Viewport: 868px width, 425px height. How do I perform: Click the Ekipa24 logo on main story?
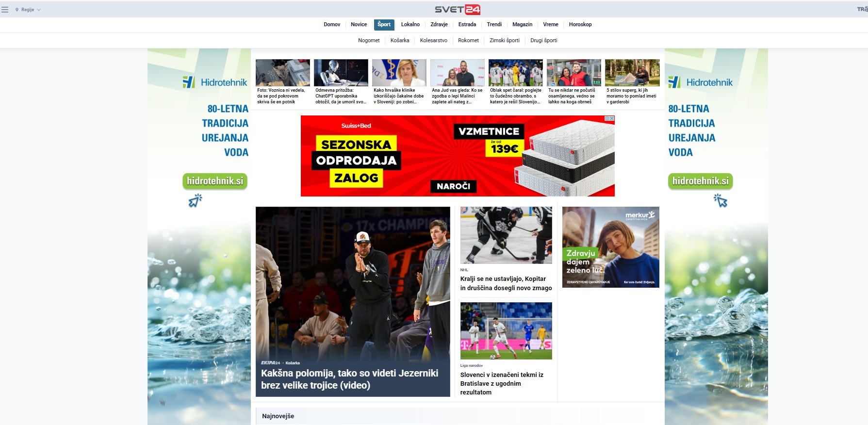tap(270, 363)
